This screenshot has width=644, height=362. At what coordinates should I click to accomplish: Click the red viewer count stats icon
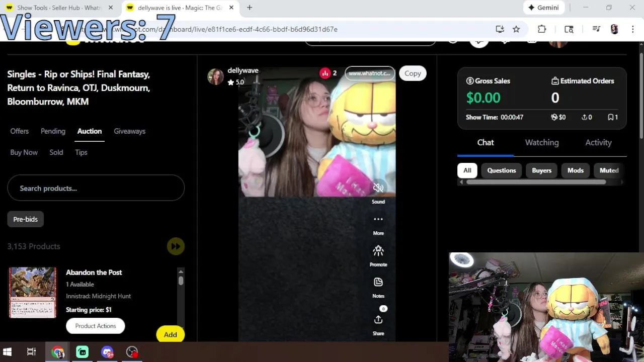coord(325,73)
